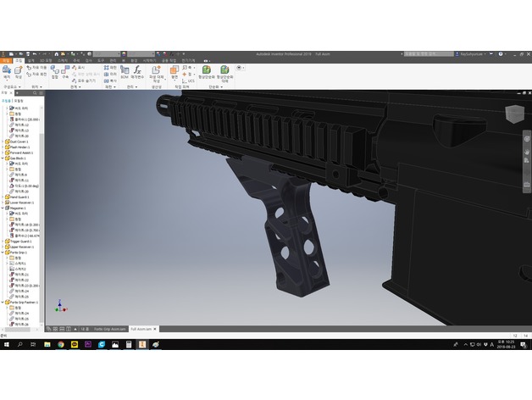Open the fx Parameters (매개변수) tool
This screenshot has height=400, width=532.
point(137,72)
